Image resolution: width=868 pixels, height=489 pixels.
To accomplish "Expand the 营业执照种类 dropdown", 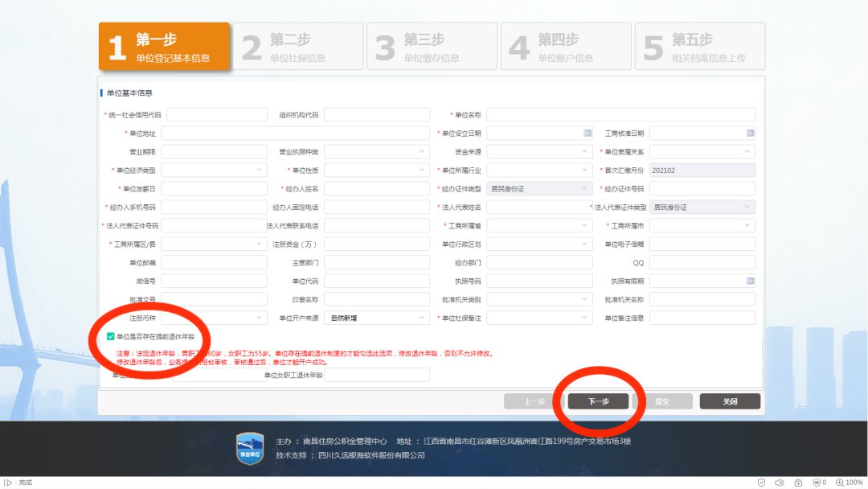I will pos(422,151).
